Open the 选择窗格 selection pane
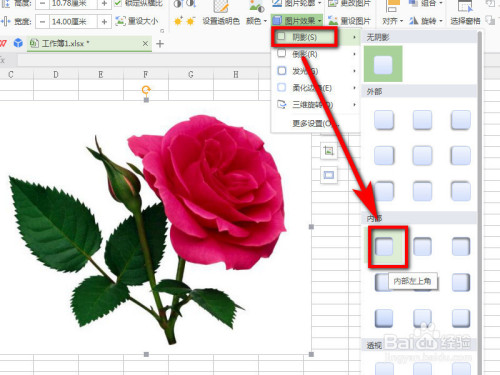This screenshot has width=500, height=375. (465, 13)
